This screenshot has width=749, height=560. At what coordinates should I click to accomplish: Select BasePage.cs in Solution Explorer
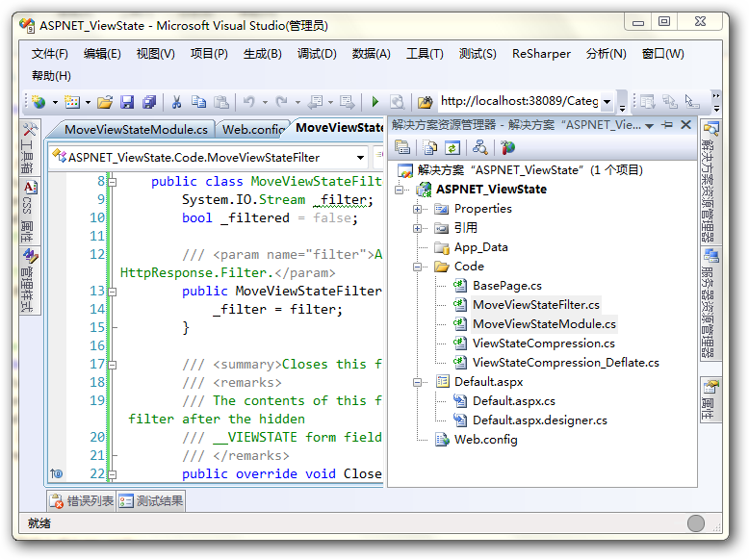[x=506, y=286]
